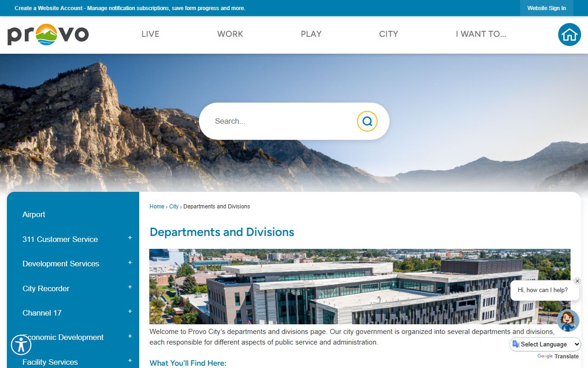Expand the 311 Customer Service submenu
The height and width of the screenshot is (368, 588).
[130, 238]
